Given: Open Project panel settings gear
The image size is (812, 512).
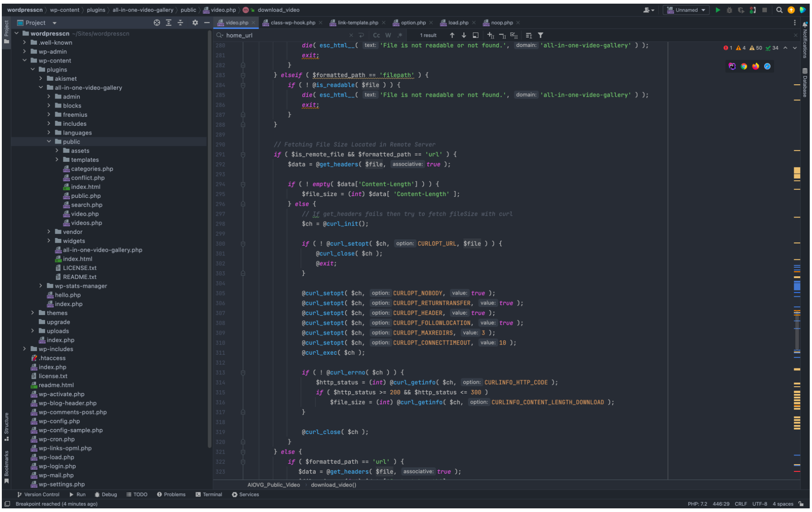Looking at the screenshot, I should click(x=195, y=23).
